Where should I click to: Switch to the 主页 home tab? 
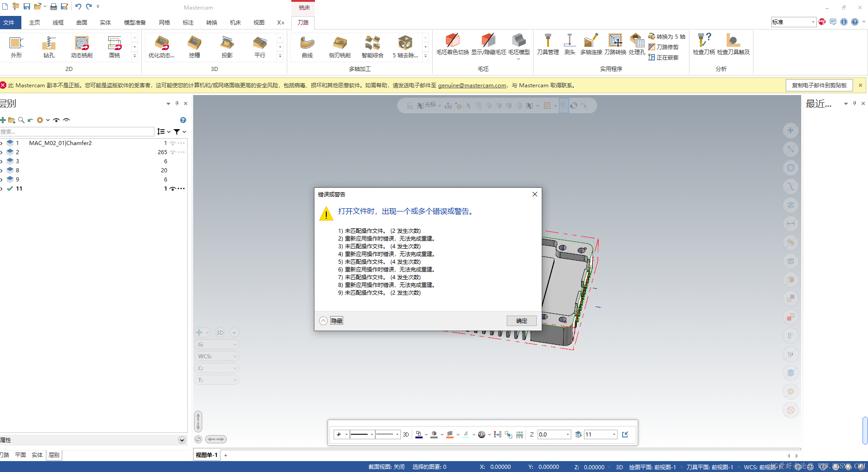[x=35, y=22]
